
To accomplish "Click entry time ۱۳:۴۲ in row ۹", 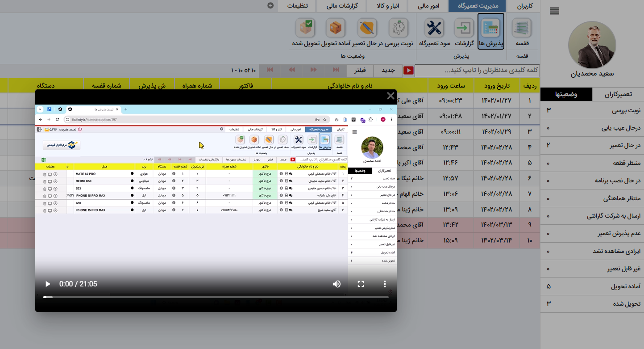I will point(452,224).
